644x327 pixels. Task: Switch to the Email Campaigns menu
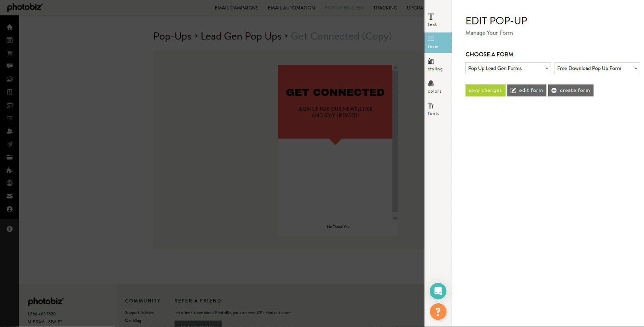pos(236,7)
